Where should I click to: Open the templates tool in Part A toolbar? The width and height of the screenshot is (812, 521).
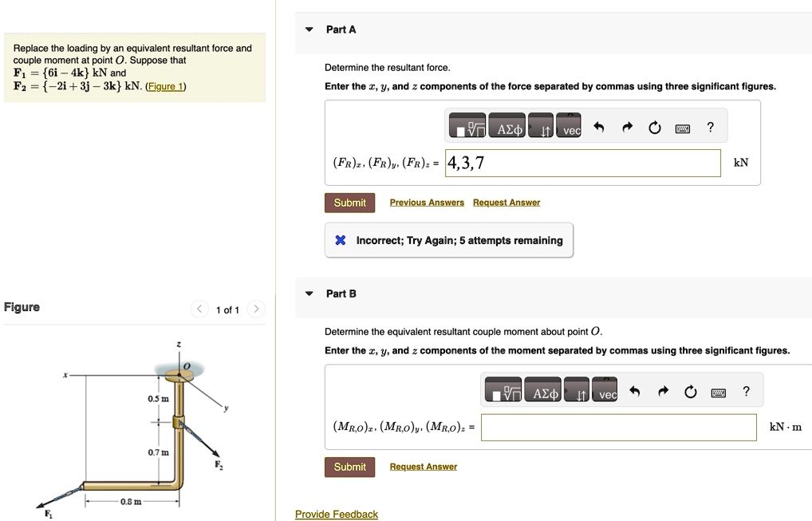[468, 128]
